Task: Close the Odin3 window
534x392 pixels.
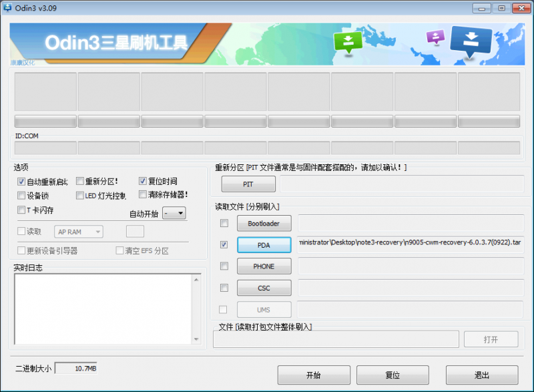Action: tap(521, 8)
